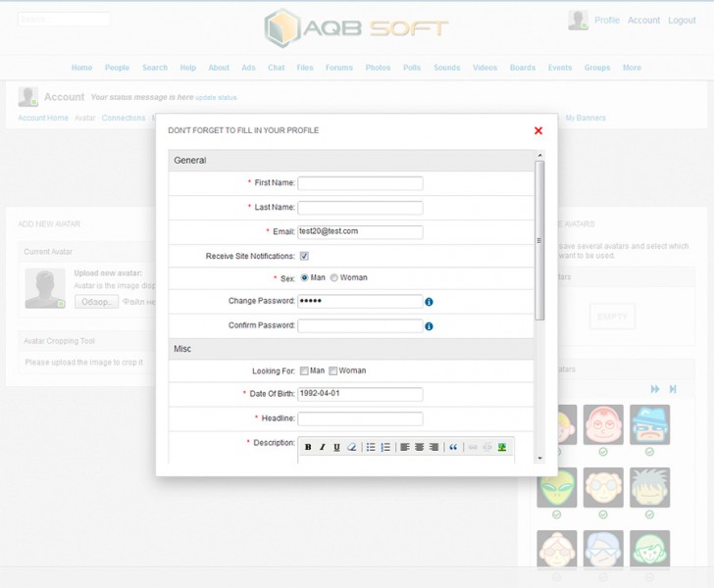Open the Groups menu item
The height and width of the screenshot is (588, 714).
click(597, 68)
